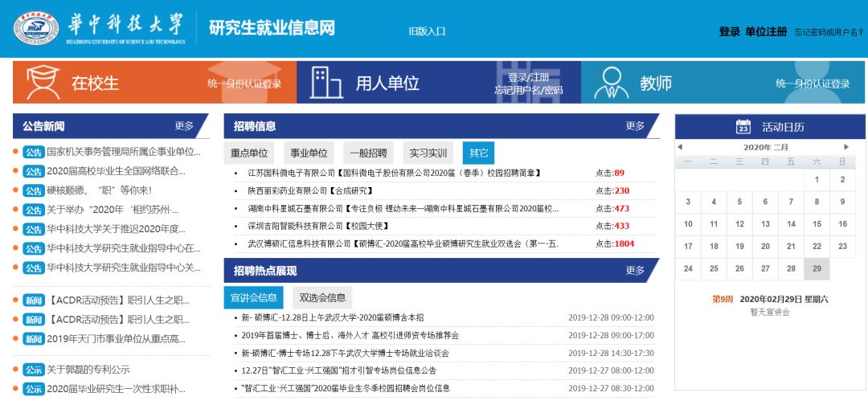Viewport: 868px width, 409px height.
Task: Click the 登录 link in header
Action: [729, 32]
